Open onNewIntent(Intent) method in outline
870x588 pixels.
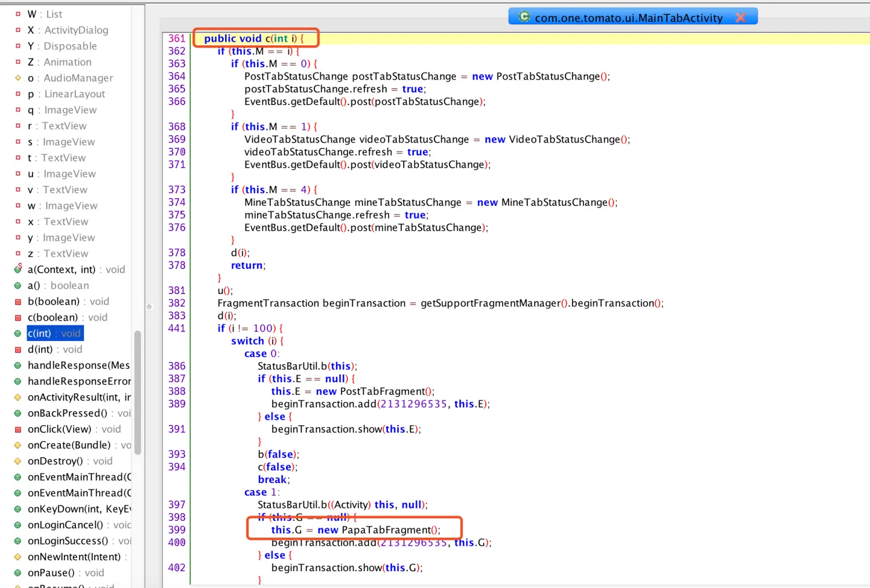click(77, 556)
